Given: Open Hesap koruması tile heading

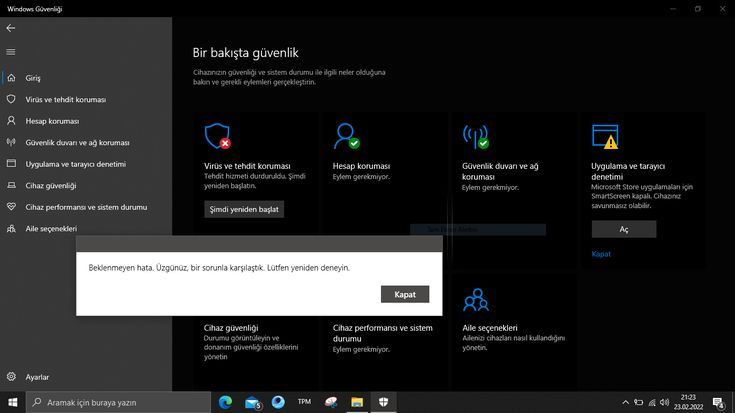Looking at the screenshot, I should (x=361, y=166).
